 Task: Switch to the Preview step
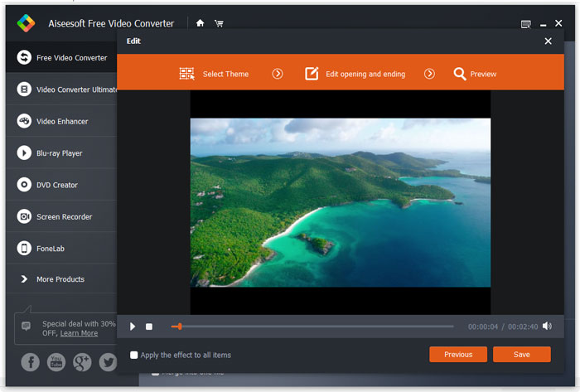tap(475, 74)
